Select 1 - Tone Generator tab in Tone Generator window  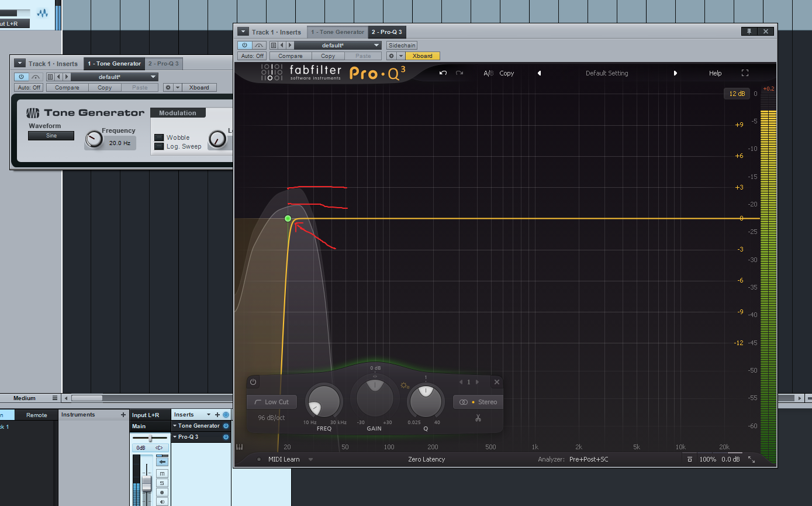click(x=115, y=63)
